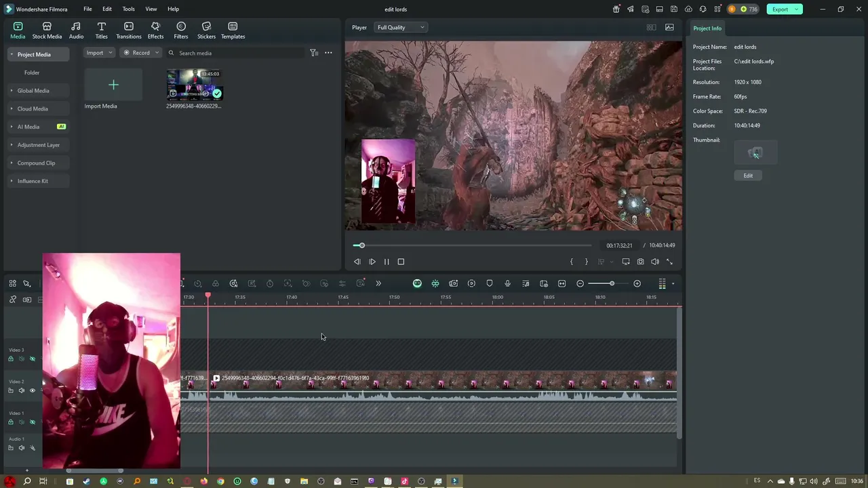Open the player display settings icon
The width and height of the screenshot is (868, 488).
[626, 262]
